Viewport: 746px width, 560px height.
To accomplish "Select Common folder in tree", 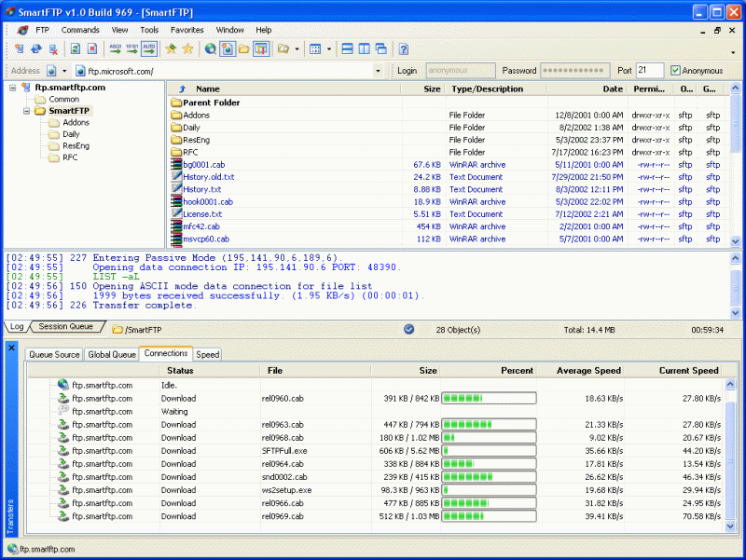I will pyautogui.click(x=63, y=99).
